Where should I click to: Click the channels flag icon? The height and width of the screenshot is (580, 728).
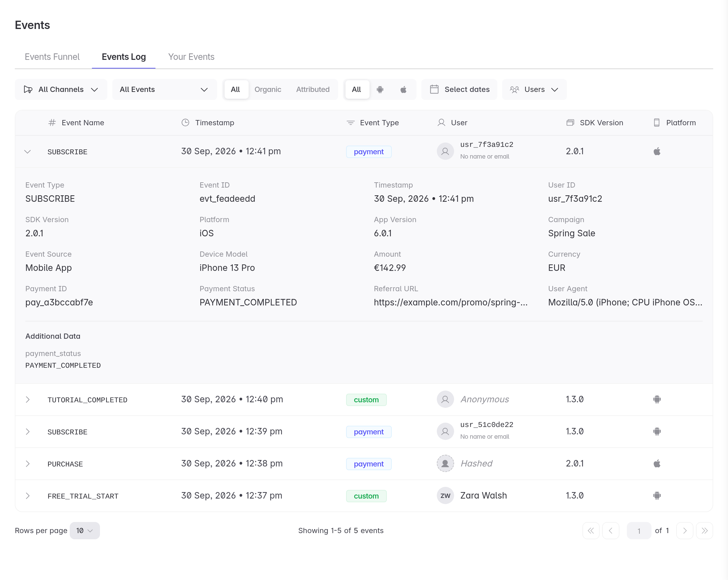click(28, 89)
